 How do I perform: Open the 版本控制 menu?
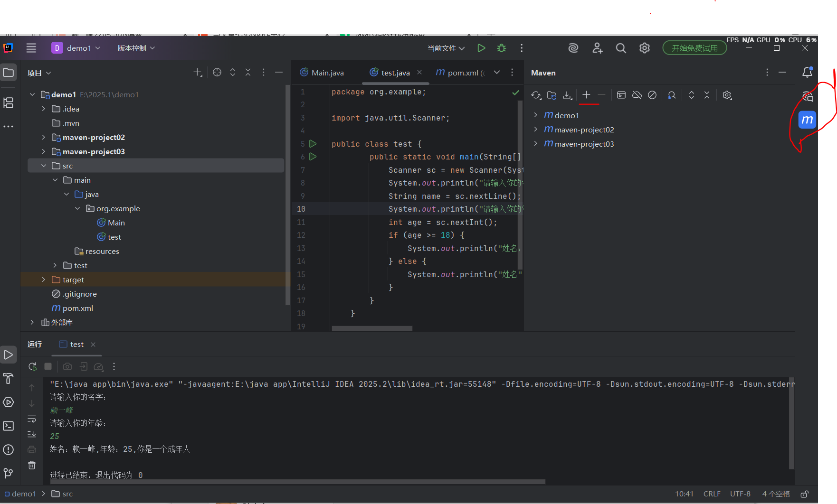(x=136, y=48)
